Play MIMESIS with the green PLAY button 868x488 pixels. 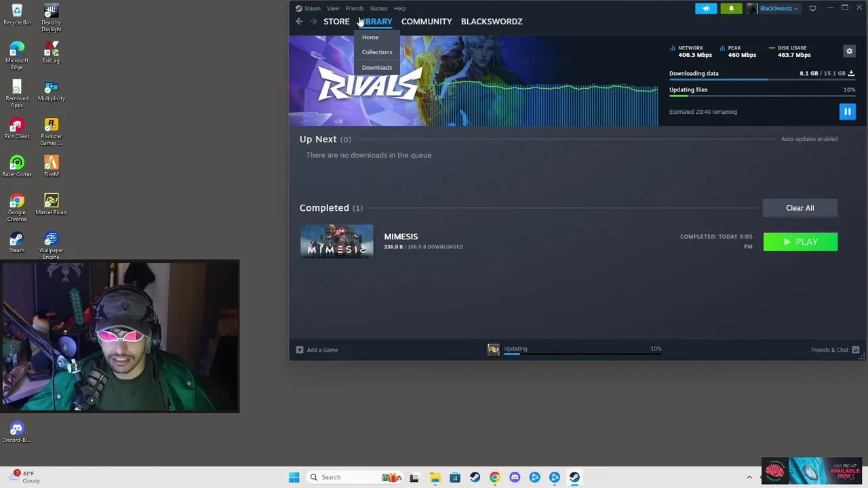800,242
